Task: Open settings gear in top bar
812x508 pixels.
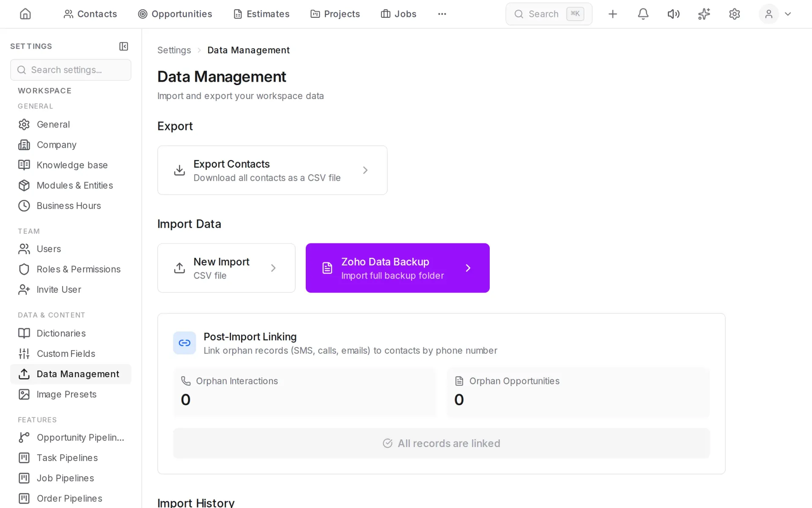Action: coord(734,14)
